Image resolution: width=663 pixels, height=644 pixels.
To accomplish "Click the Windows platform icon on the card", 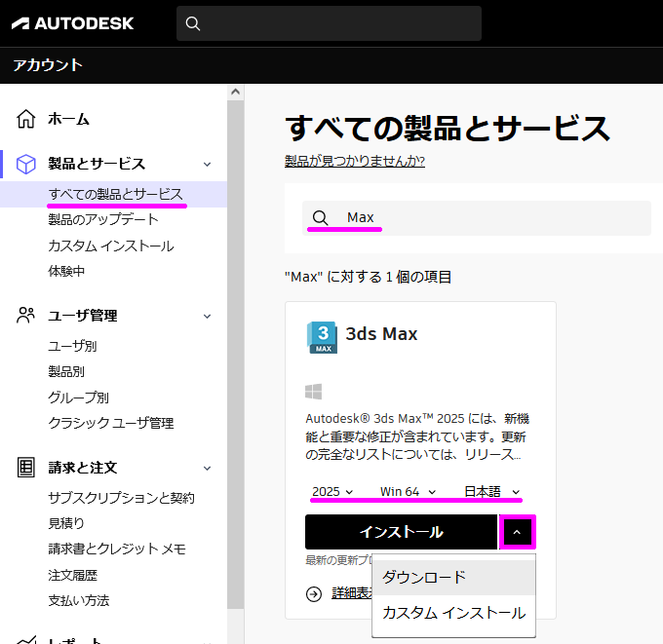I will point(313,392).
